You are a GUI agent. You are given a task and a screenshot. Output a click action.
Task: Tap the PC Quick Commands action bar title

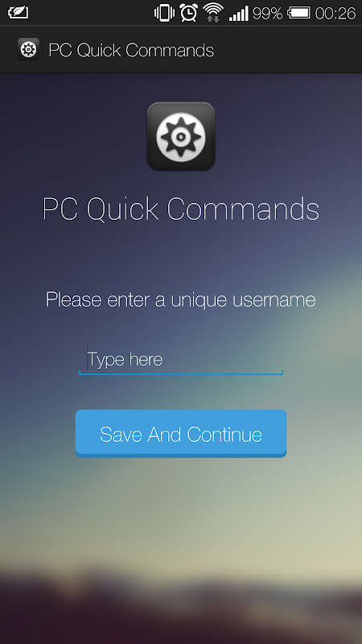click(131, 50)
